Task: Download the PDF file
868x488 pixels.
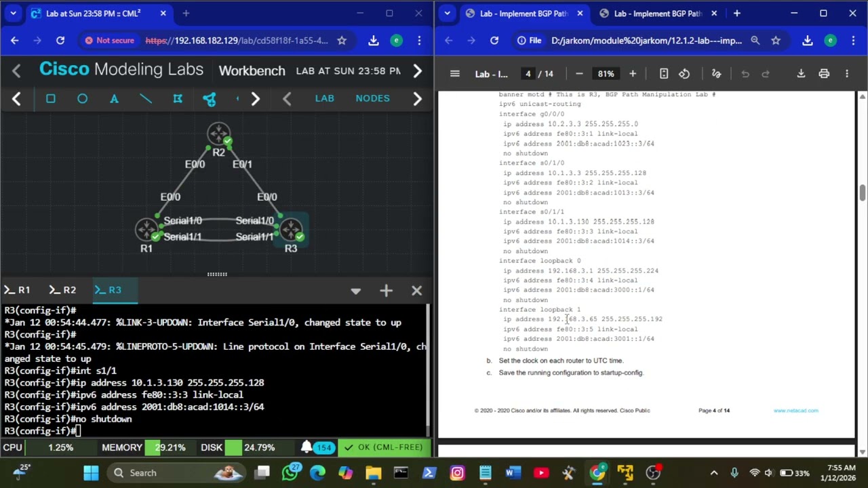Action: coord(801,74)
